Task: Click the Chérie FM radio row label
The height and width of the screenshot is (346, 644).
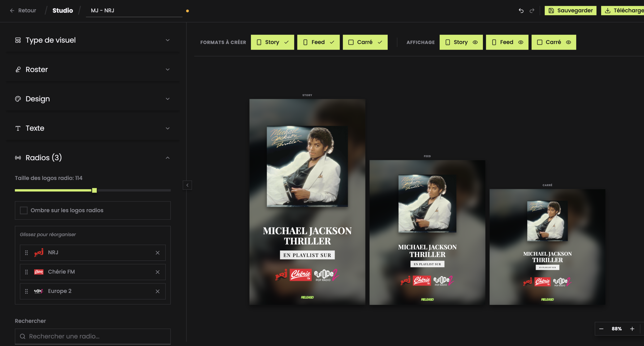Action: point(61,272)
